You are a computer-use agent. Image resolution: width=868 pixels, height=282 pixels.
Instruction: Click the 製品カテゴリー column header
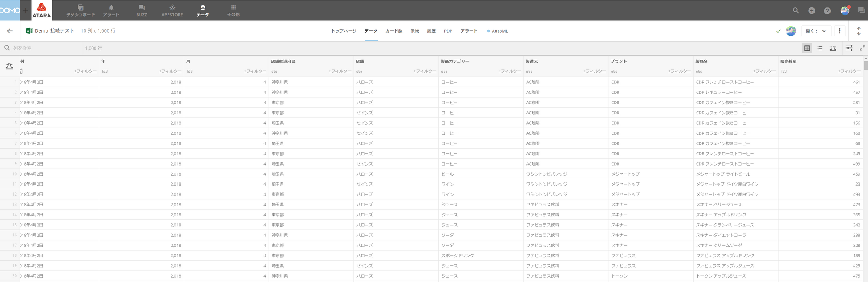pos(455,61)
